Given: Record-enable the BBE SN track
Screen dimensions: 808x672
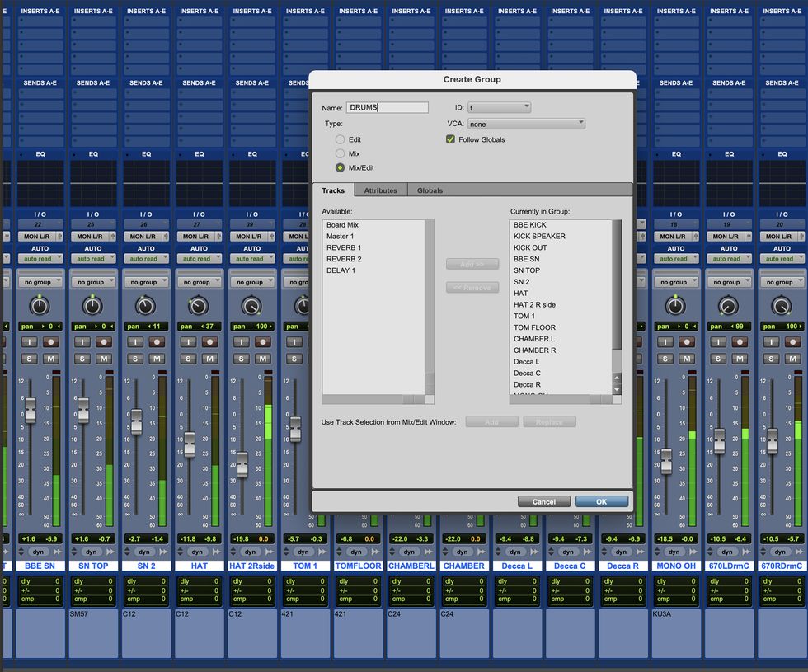Looking at the screenshot, I should (51, 341).
